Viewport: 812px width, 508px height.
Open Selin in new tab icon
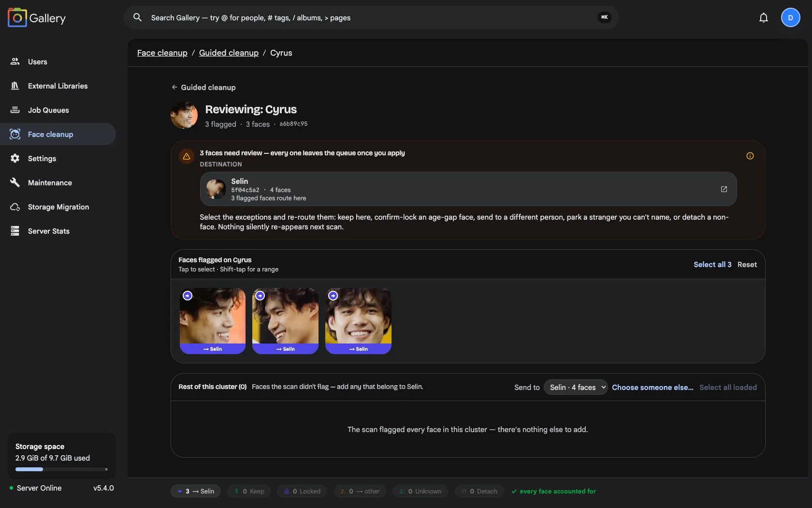(724, 189)
